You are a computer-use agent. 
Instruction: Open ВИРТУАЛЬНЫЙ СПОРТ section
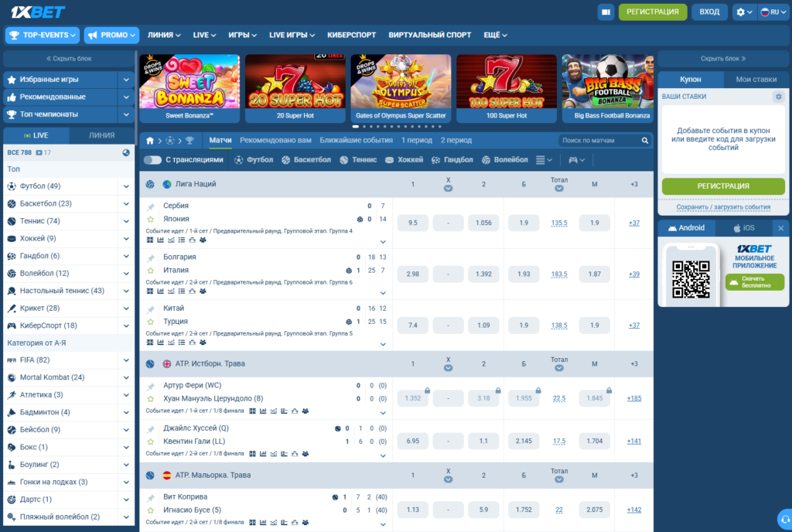tap(429, 36)
